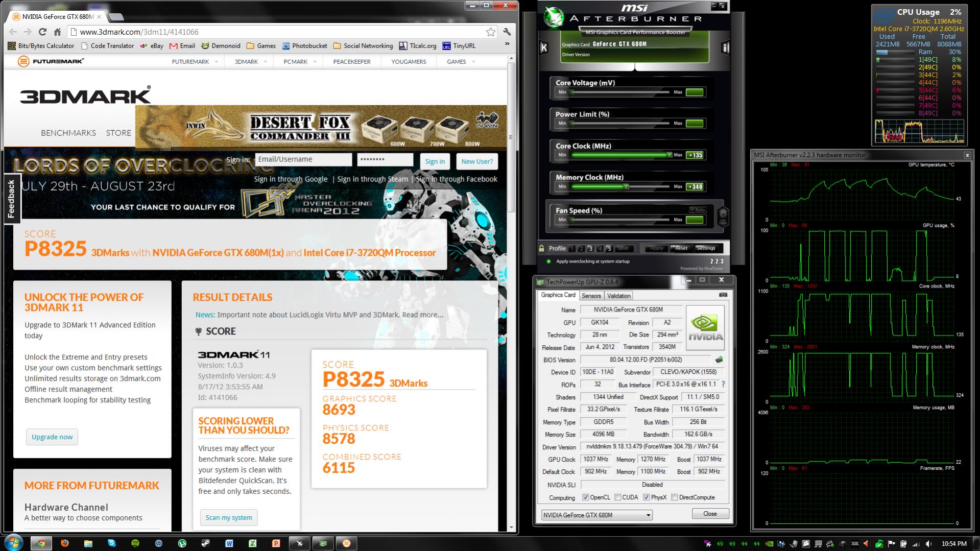Click the bus interface question mark in GPU-Z
The image size is (980, 551).
click(x=723, y=384)
